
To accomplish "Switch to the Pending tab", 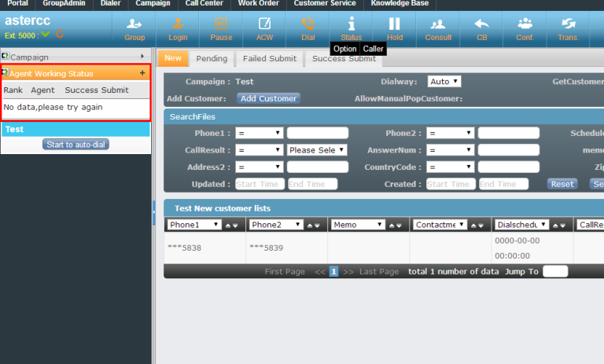I will 212,59.
